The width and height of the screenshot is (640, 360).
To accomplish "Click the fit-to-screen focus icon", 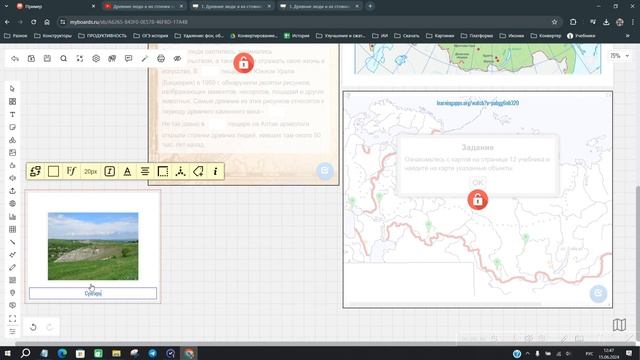I will 80,59.
